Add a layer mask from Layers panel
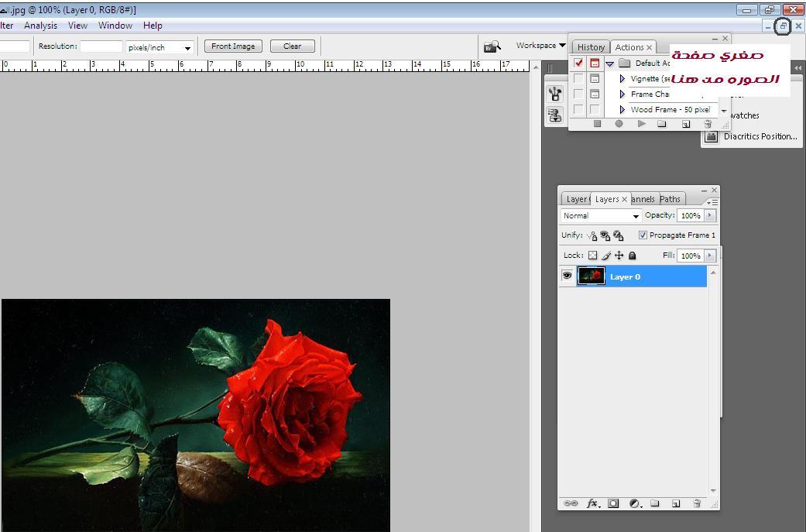 point(613,503)
